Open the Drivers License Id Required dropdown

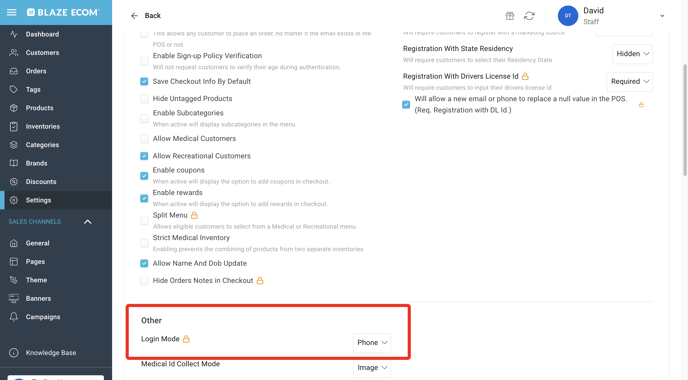630,82
